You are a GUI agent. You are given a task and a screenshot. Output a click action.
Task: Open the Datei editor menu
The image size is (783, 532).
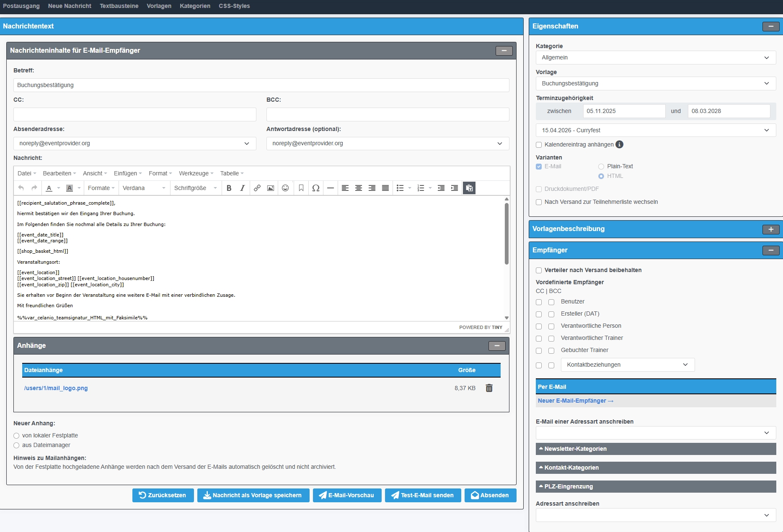point(27,173)
